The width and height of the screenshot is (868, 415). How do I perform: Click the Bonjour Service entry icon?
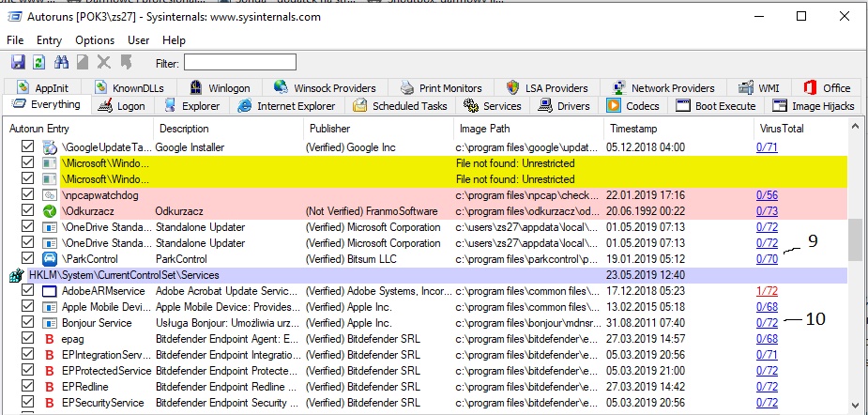tap(50, 323)
